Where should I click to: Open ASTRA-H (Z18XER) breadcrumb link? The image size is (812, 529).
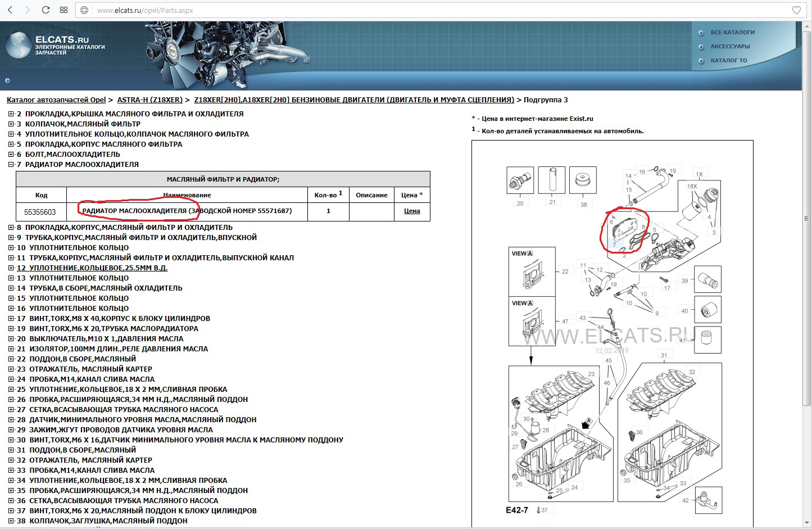[x=149, y=100]
